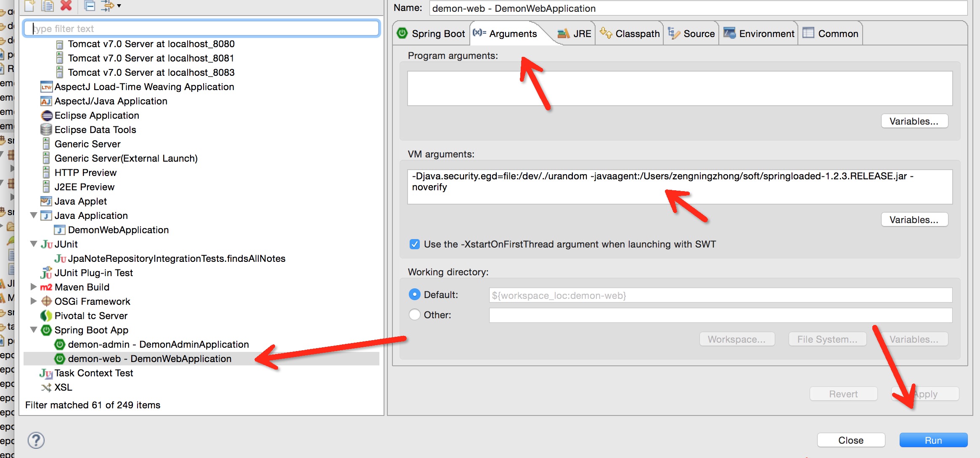The height and width of the screenshot is (458, 980).
Task: Click the VM arguments text area
Action: 680,187
